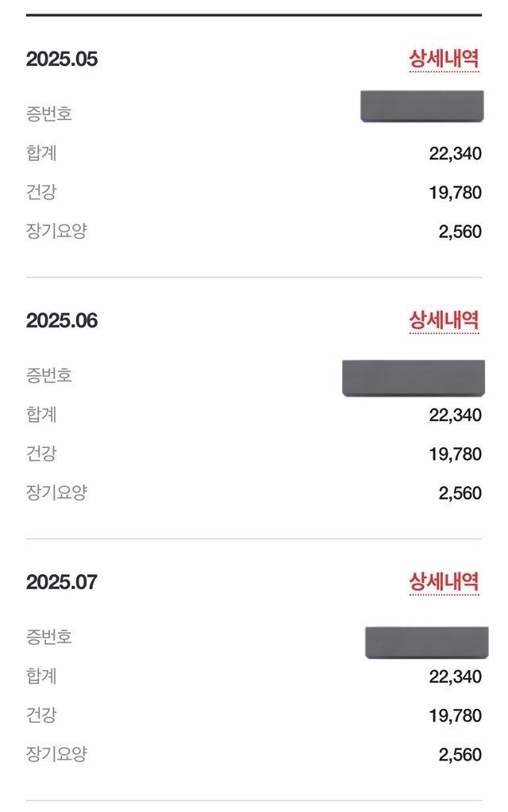
Task: Click the redacted 증번호 value for 2025.07
Action: (x=426, y=642)
